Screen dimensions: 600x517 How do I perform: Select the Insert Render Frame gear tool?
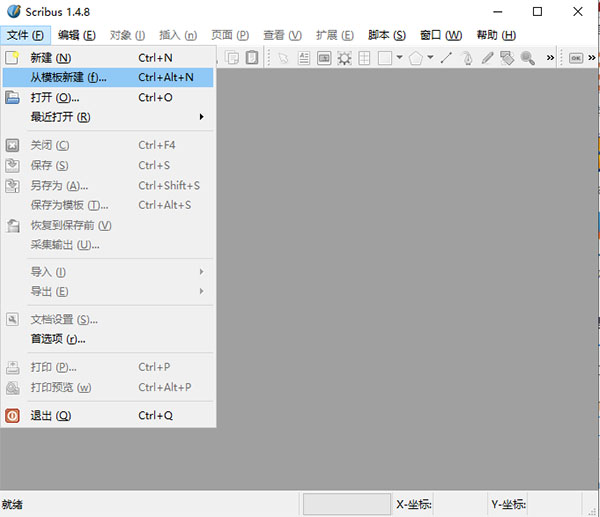(x=344, y=58)
